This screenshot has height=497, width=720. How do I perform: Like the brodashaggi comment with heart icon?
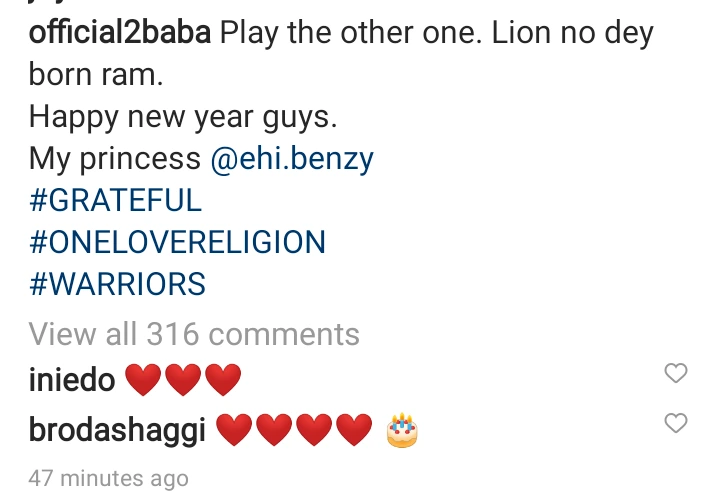pyautogui.click(x=676, y=423)
